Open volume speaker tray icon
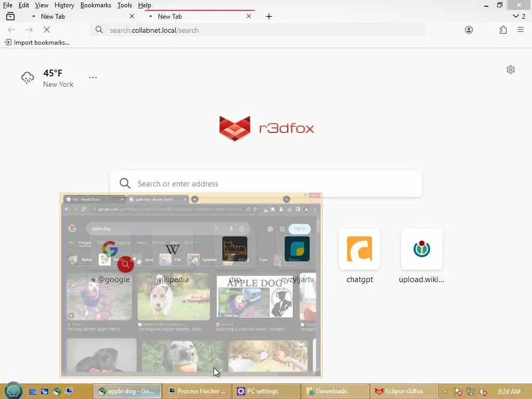532x399 pixels. [483, 392]
